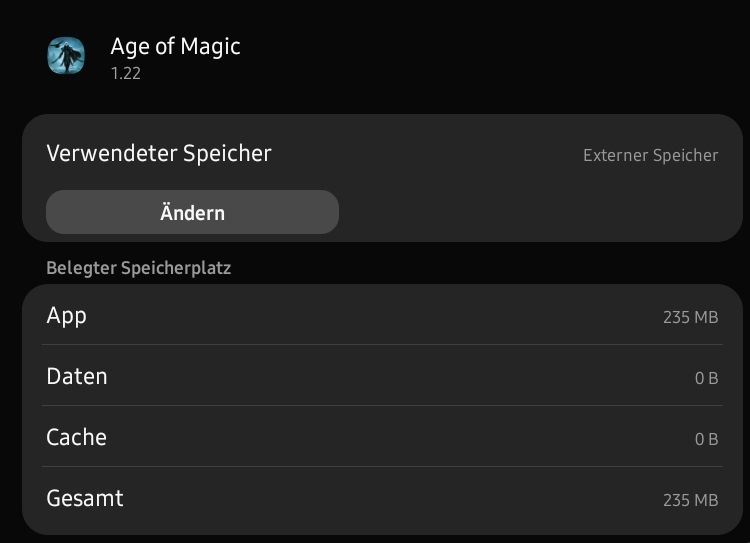Select the App row label
The width and height of the screenshot is (750, 543).
pyautogui.click(x=66, y=316)
